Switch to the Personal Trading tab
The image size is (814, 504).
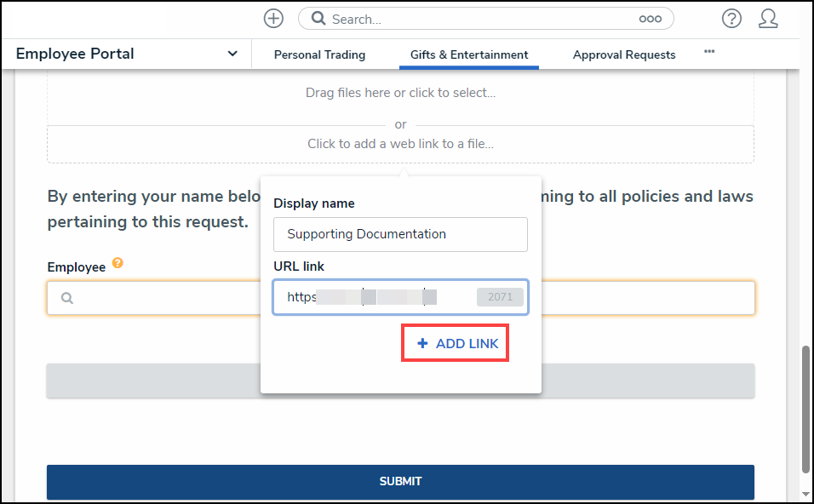click(x=319, y=54)
